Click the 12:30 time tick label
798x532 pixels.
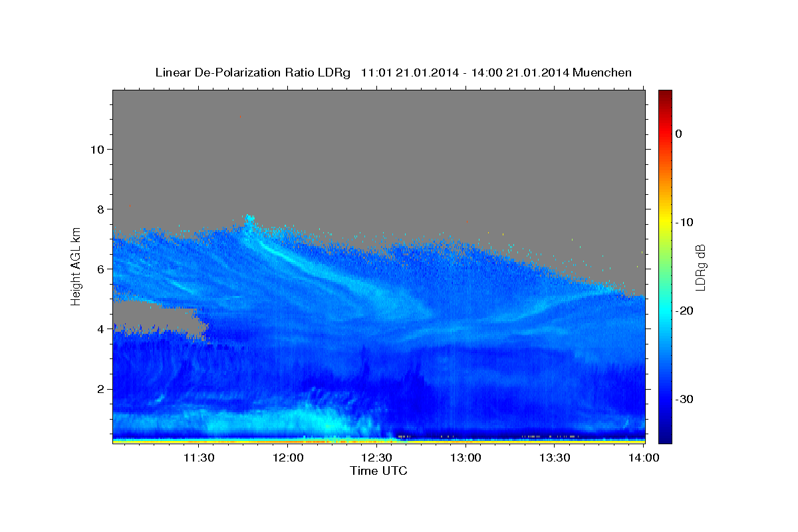(377, 458)
